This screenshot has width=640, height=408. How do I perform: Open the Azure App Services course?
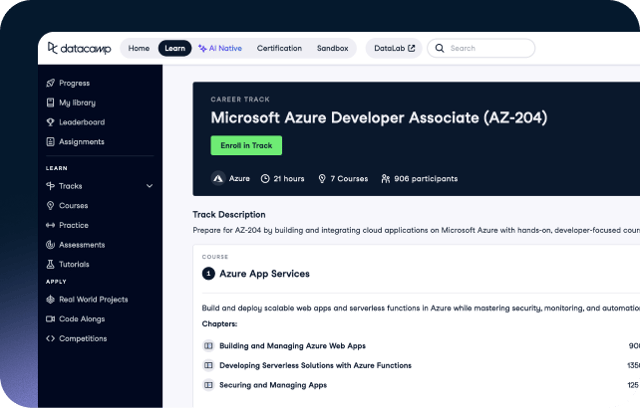264,274
